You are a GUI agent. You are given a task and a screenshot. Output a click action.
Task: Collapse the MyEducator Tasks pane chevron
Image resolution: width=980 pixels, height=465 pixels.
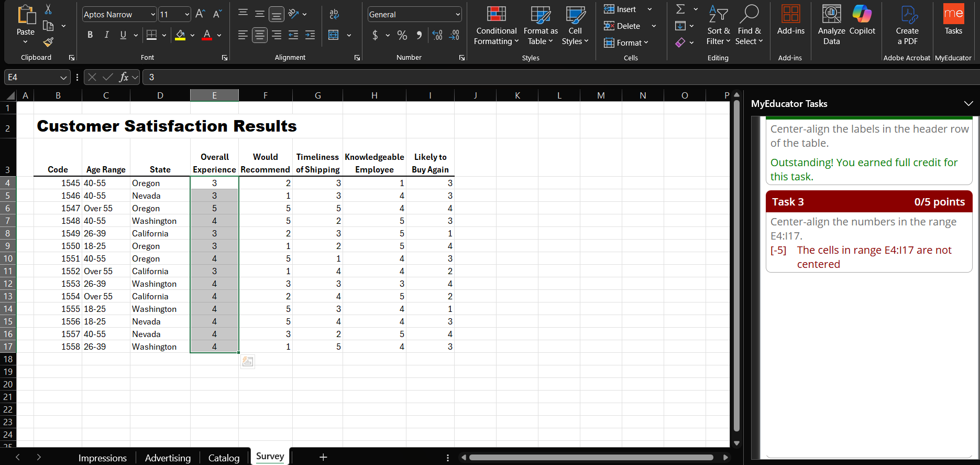(968, 104)
